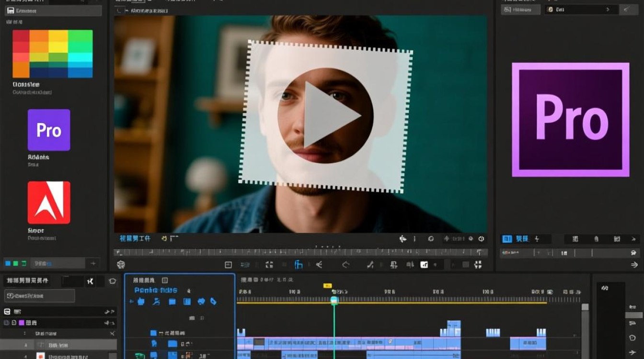Open the purple "Pro" tile in the left panel
The image size is (644, 359).
[x=49, y=130]
